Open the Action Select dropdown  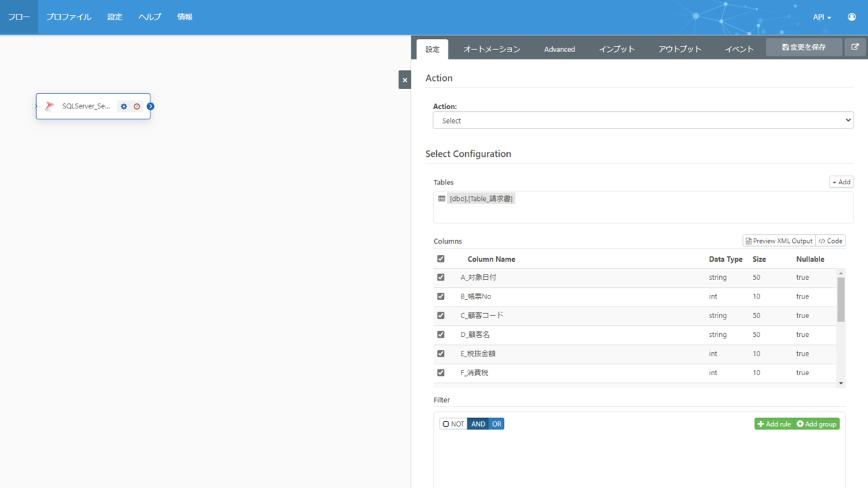pyautogui.click(x=643, y=121)
